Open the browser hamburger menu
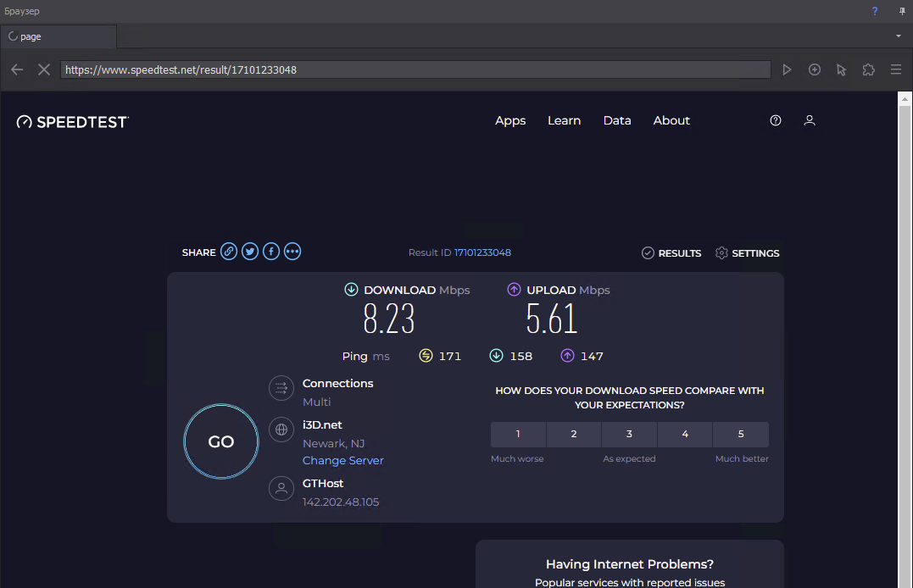913x588 pixels. [x=895, y=69]
